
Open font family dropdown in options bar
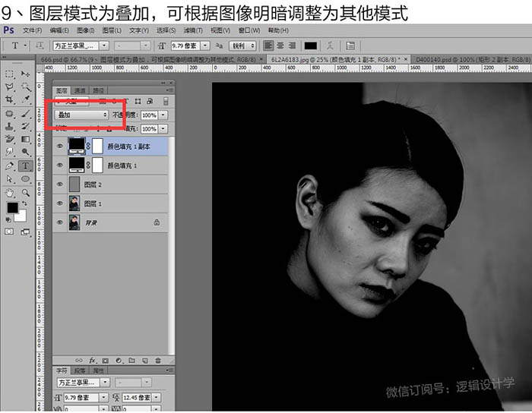[x=104, y=46]
